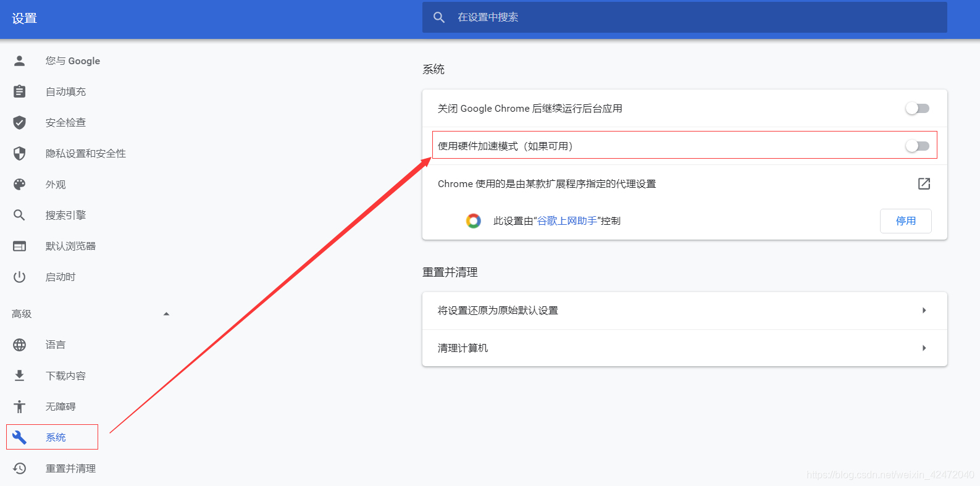Click the 重置并清理 section heading

(x=450, y=272)
